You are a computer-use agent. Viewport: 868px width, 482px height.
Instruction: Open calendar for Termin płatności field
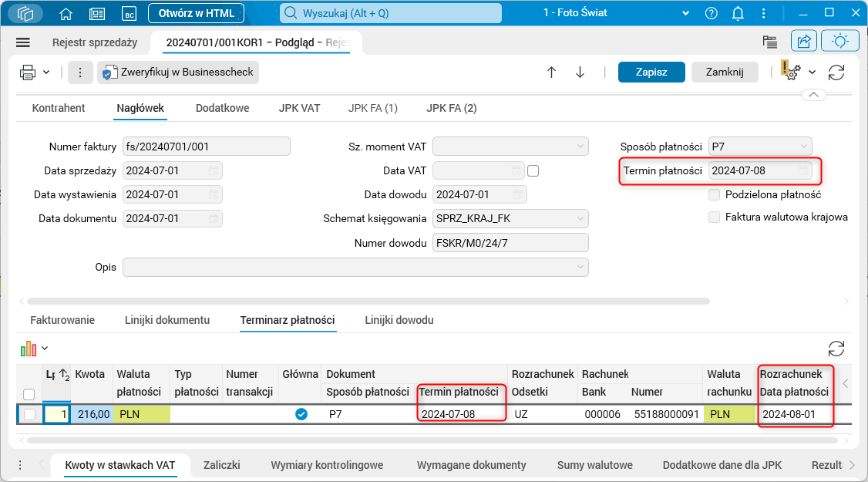coord(803,170)
